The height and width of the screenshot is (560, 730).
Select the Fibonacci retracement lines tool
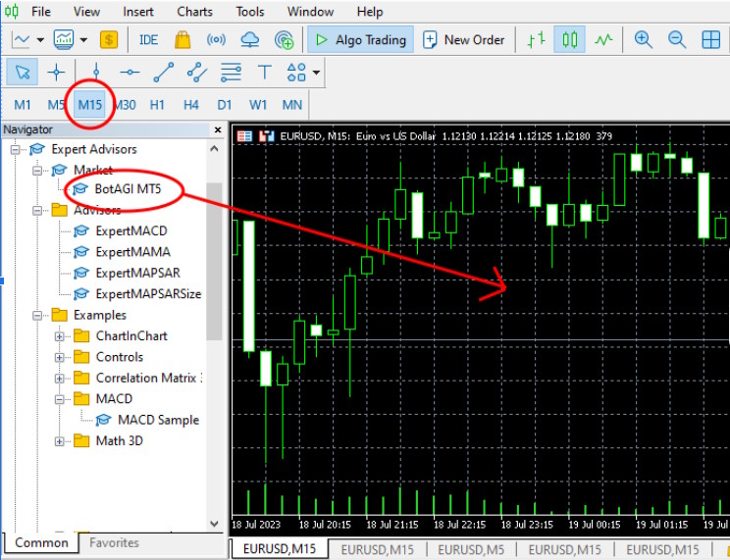coord(231,73)
